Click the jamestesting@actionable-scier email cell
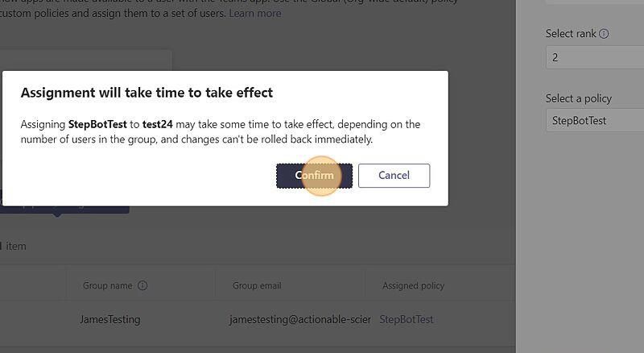 coord(299,319)
